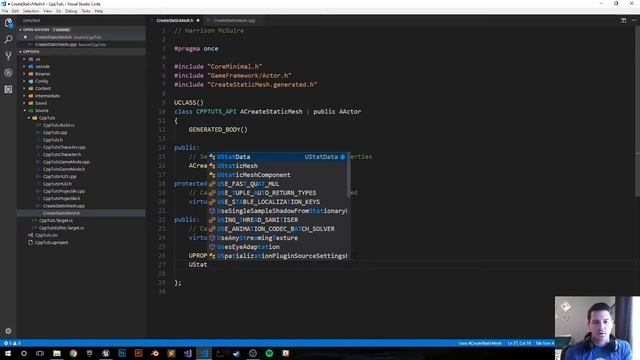Open the Windows Start menu
The image size is (640, 360).
tap(7, 353)
